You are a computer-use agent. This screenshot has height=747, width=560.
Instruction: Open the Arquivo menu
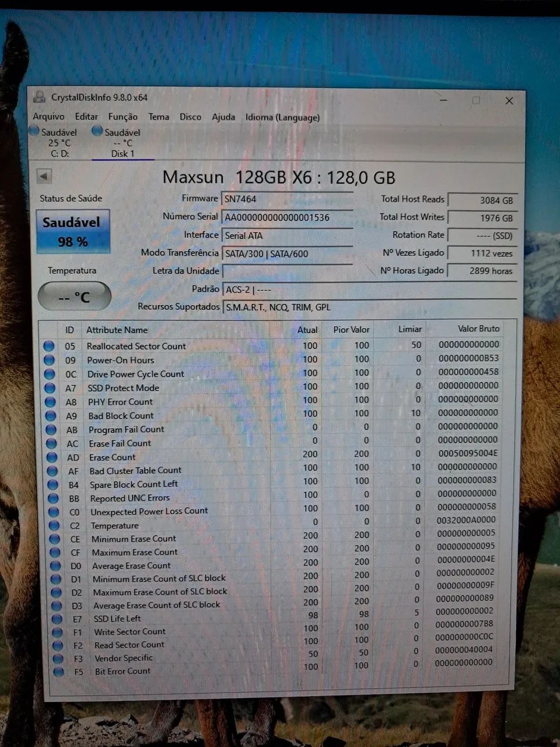48,116
